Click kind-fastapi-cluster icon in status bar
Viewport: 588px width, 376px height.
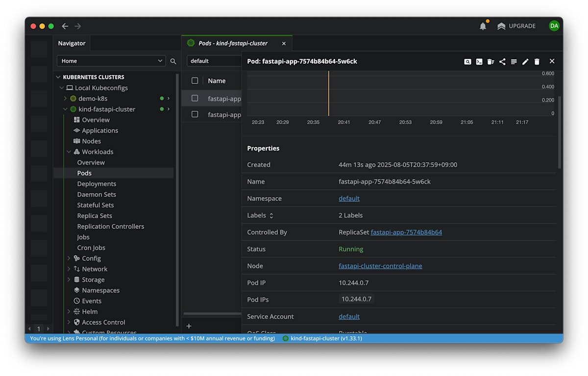[x=286, y=338]
